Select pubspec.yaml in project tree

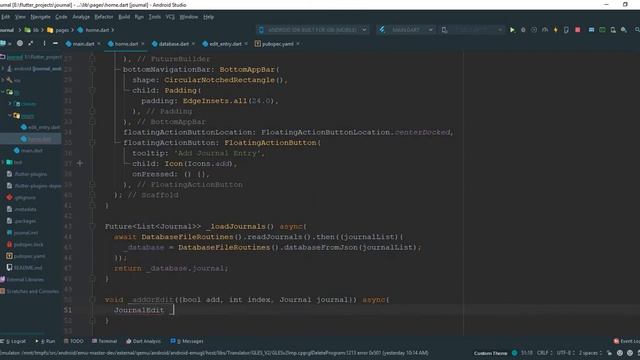(x=26, y=256)
